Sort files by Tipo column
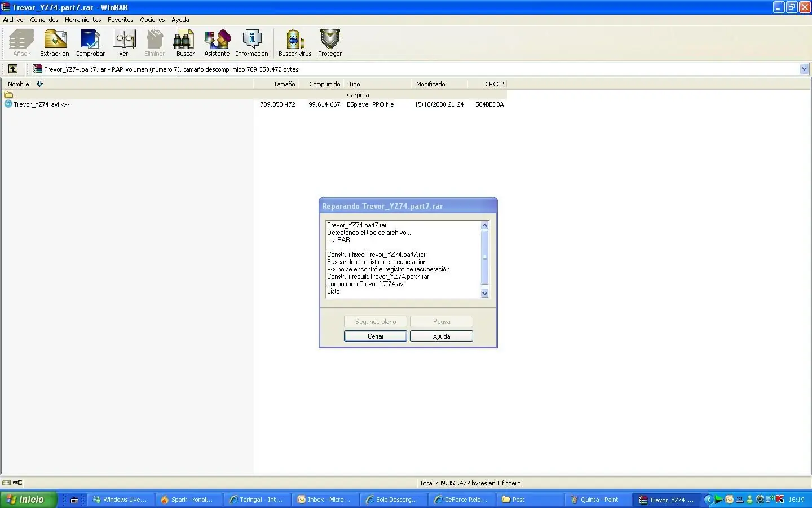 click(377, 84)
